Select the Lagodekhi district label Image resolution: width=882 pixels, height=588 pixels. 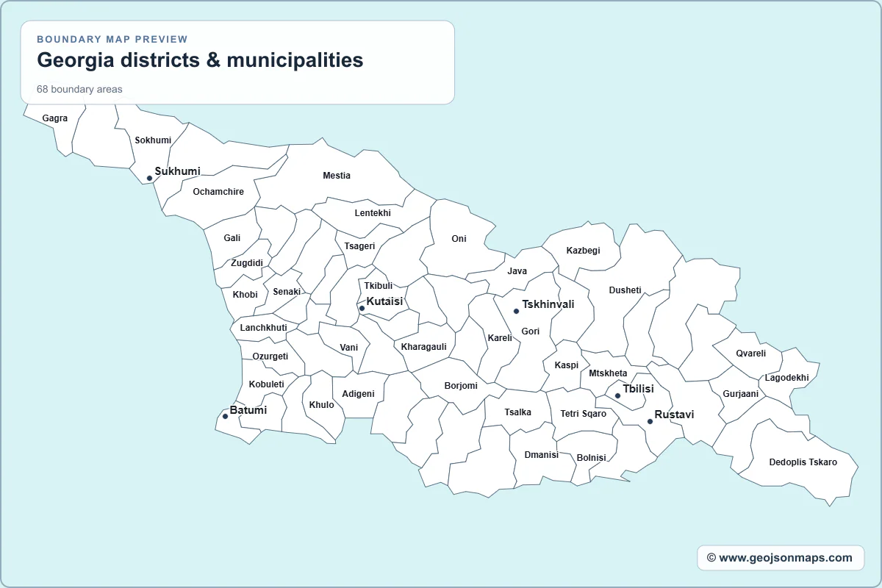click(x=787, y=378)
